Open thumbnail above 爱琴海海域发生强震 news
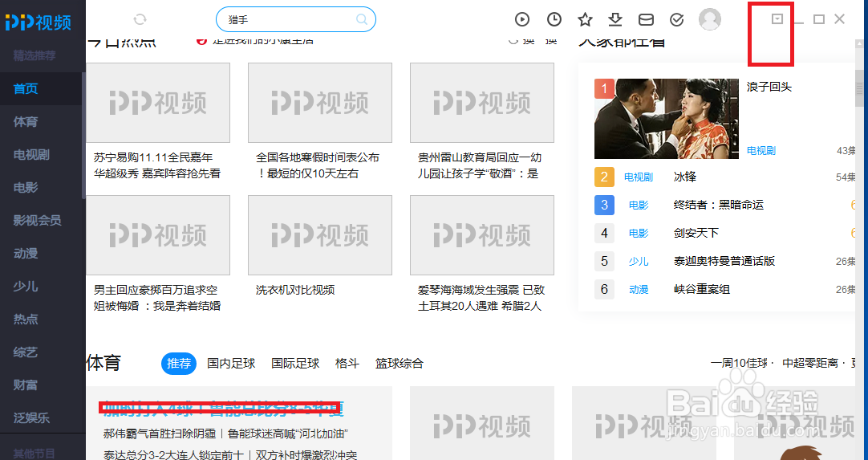Viewport: 868px width, 460px height. click(482, 235)
